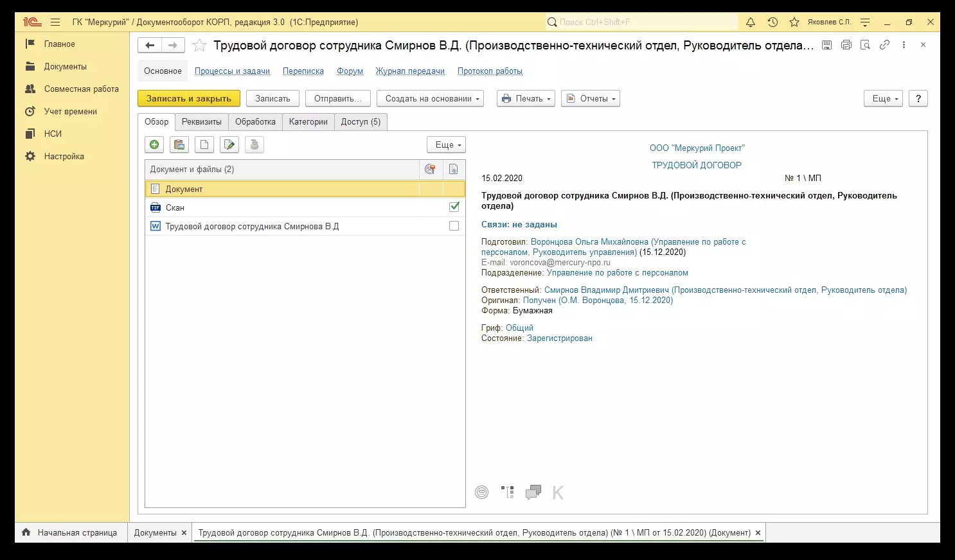Go back with the left arrow

tap(150, 45)
